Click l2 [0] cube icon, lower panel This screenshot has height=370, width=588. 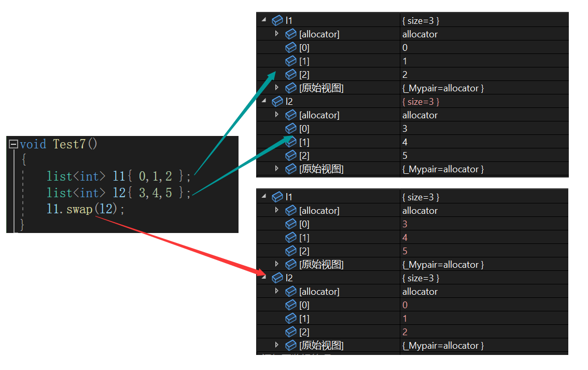coord(291,305)
